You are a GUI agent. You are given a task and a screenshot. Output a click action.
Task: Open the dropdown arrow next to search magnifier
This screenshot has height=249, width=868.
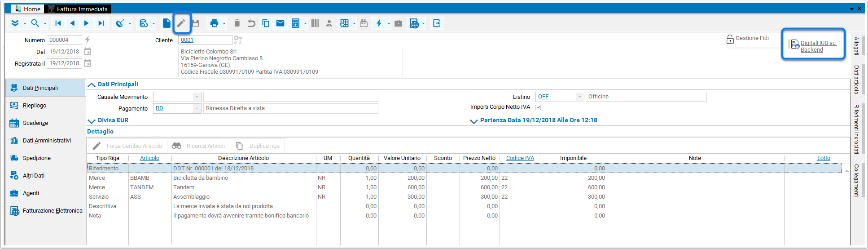[x=45, y=24]
